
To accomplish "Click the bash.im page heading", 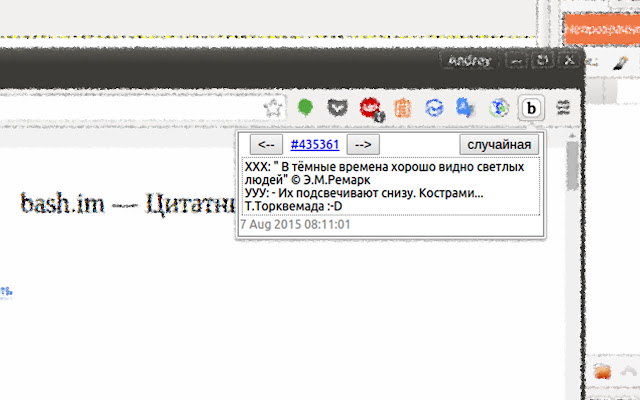I will click(x=128, y=204).
